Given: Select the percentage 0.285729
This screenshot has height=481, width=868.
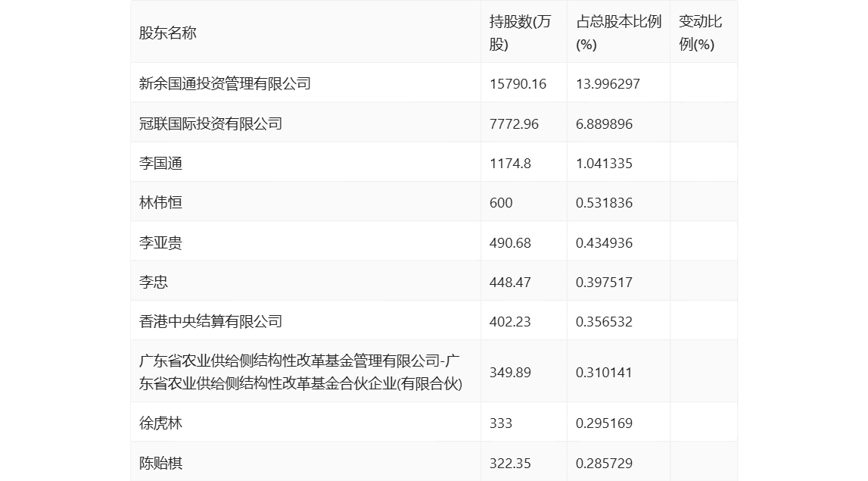Looking at the screenshot, I should click(x=604, y=464).
